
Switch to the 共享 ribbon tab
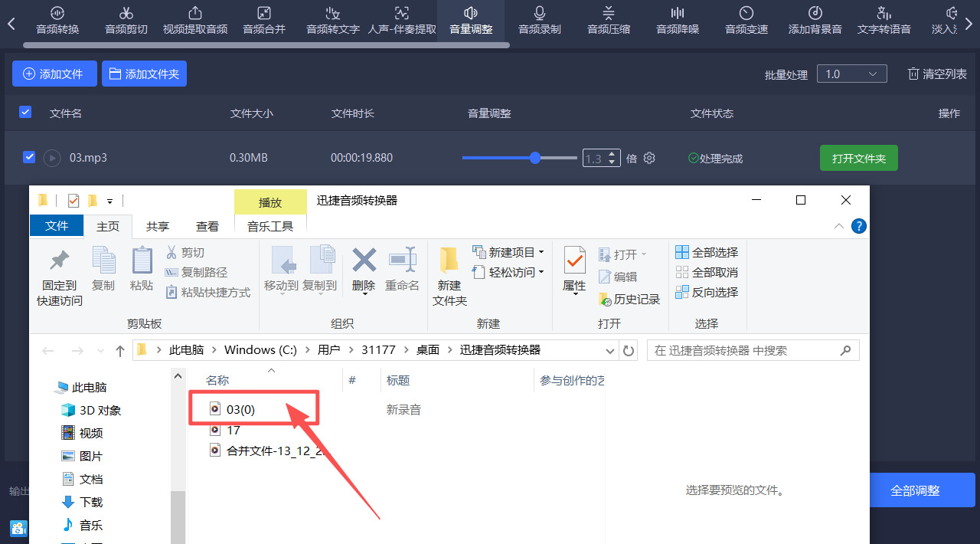158,227
